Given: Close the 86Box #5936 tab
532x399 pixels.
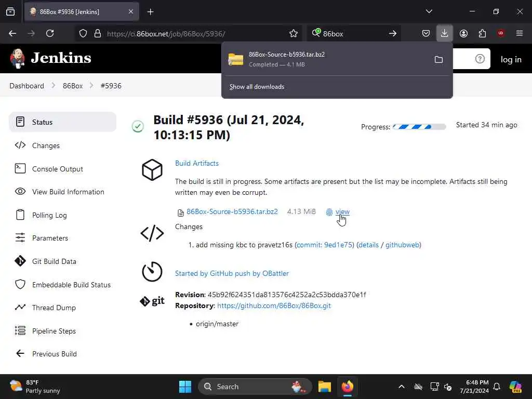Looking at the screenshot, I should [131, 12].
